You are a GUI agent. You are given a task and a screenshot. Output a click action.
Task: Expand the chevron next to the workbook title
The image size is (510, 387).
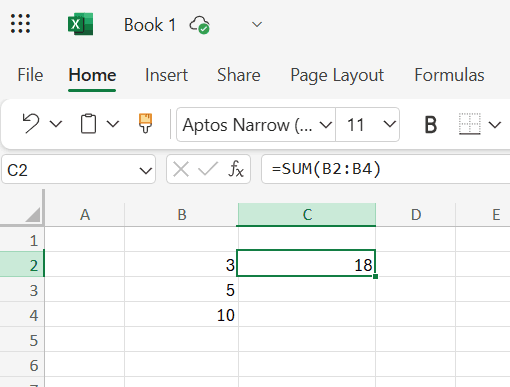(257, 24)
